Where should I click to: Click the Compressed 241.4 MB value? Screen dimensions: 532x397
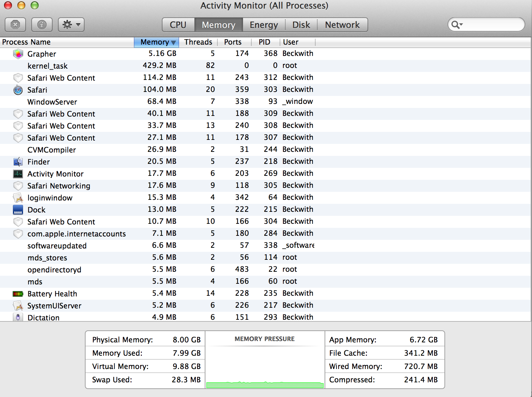click(x=421, y=380)
